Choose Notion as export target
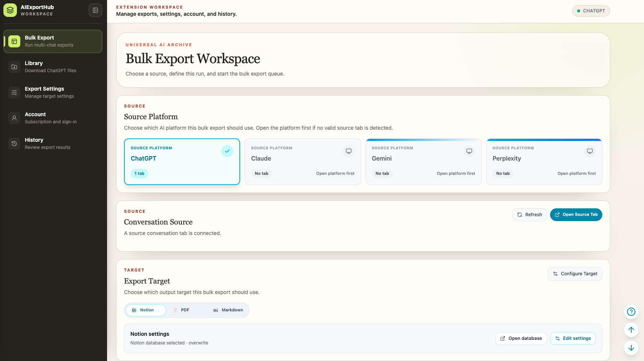 (146, 310)
